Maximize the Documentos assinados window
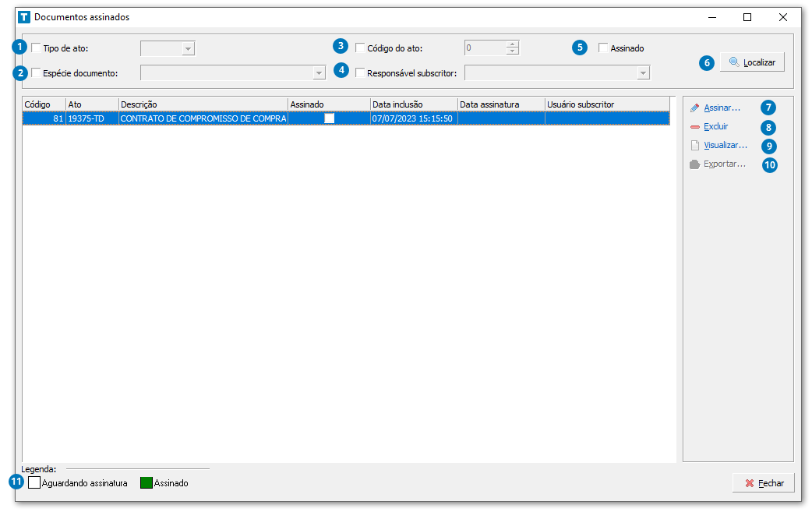 (747, 17)
